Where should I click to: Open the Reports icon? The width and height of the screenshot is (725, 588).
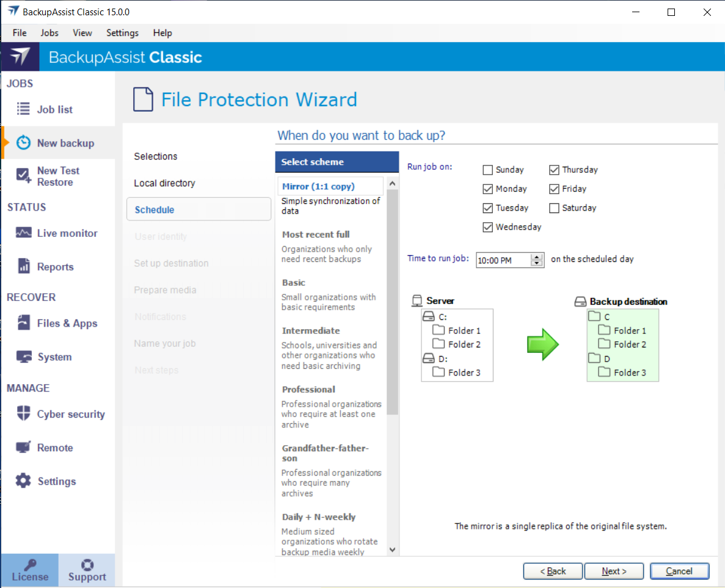tap(23, 266)
